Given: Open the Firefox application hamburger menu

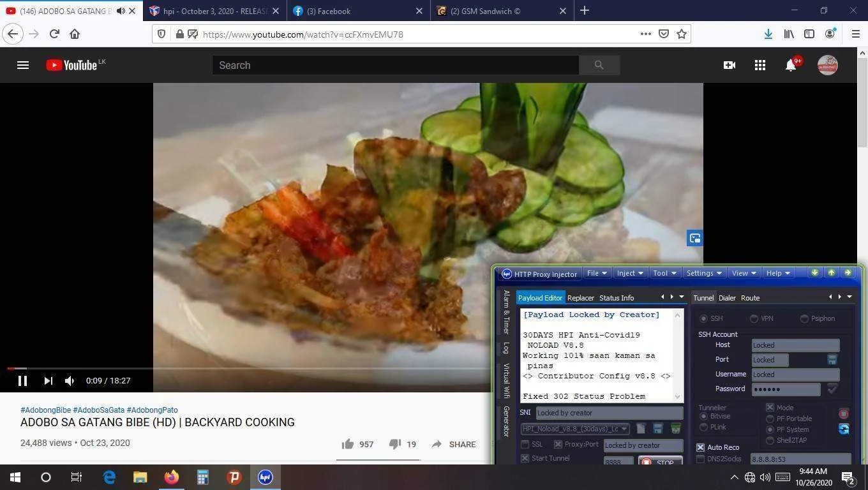Looking at the screenshot, I should coord(856,34).
